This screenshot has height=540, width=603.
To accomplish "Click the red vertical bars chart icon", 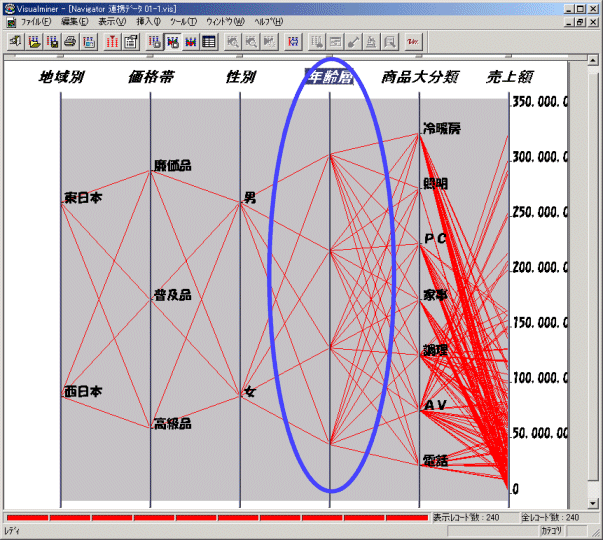I will pyautogui.click(x=112, y=42).
